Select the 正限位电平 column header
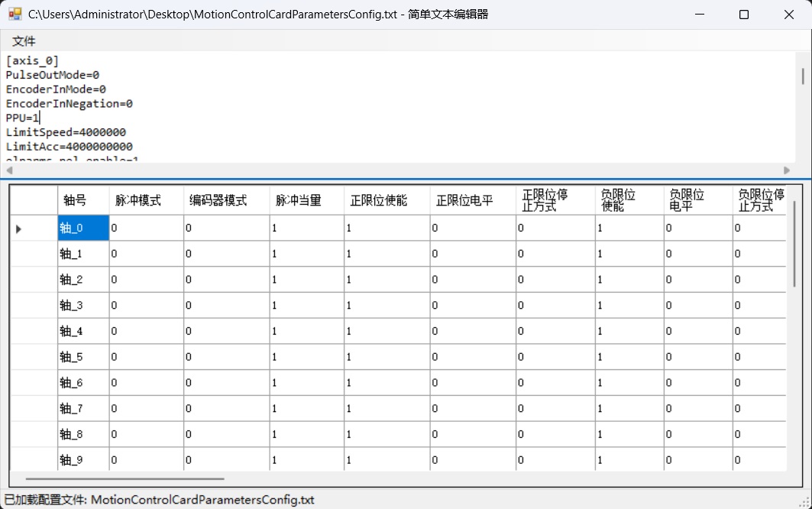Image resolution: width=812 pixels, height=509 pixels. (x=472, y=200)
